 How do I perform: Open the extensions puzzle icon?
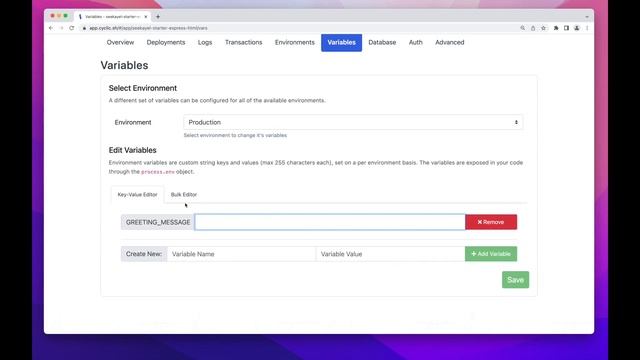coord(556,28)
